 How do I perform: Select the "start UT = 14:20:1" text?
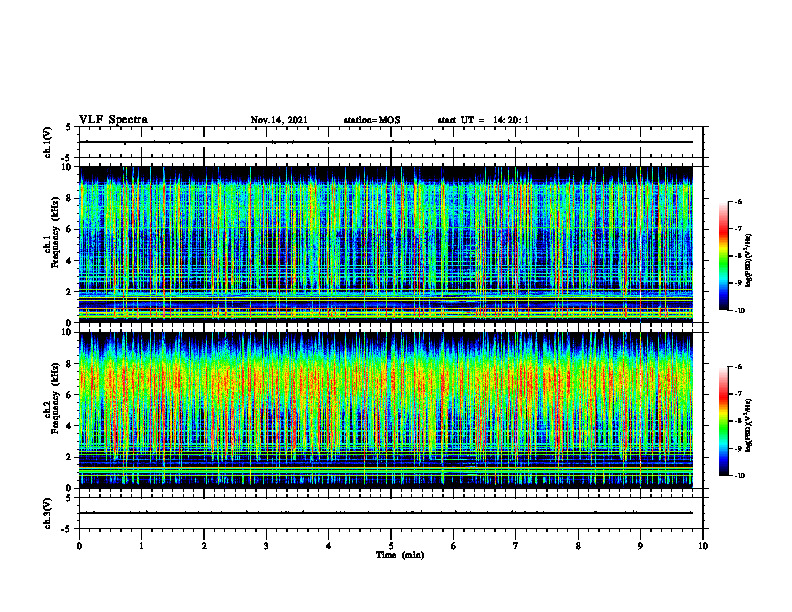coord(483,120)
